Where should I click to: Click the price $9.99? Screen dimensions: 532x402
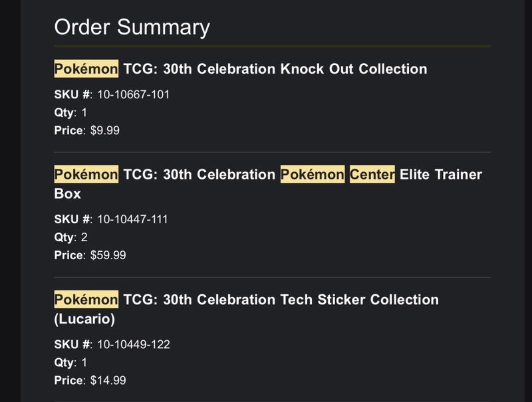104,130
